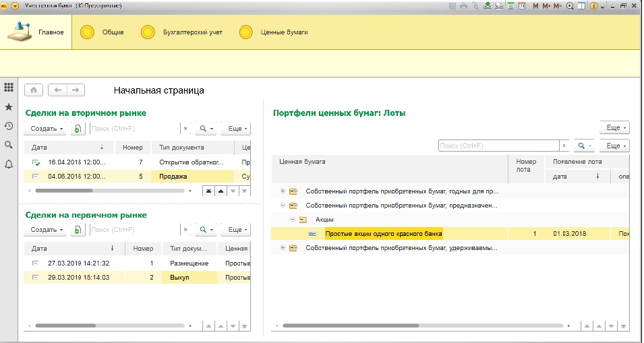Open Создать dropdown in primary market deals
The height and width of the screenshot is (343, 644).
pyautogui.click(x=47, y=230)
